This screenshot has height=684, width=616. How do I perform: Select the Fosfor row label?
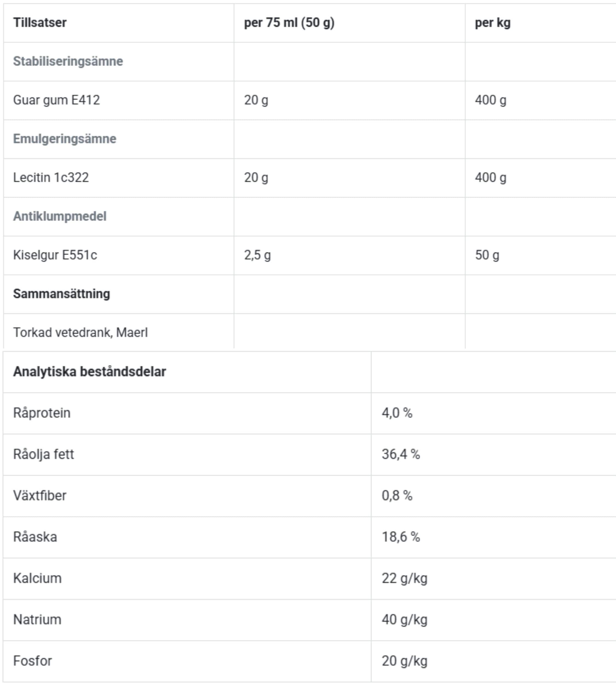33,661
